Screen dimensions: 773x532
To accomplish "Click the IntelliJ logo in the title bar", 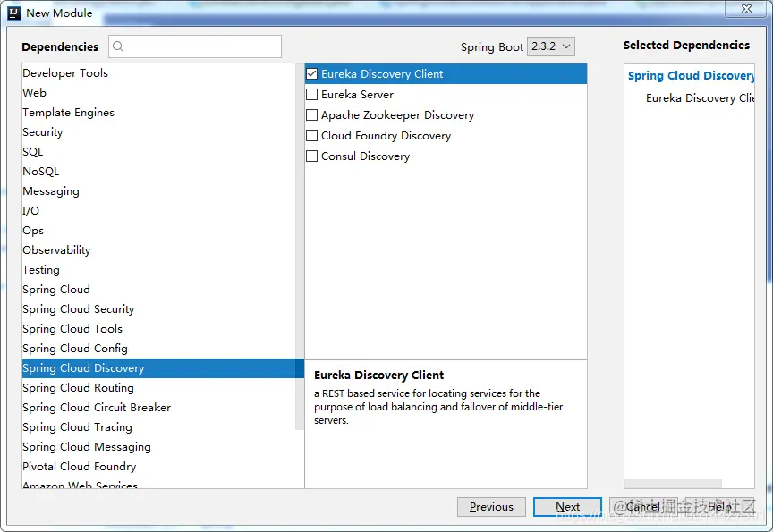I will click(14, 13).
